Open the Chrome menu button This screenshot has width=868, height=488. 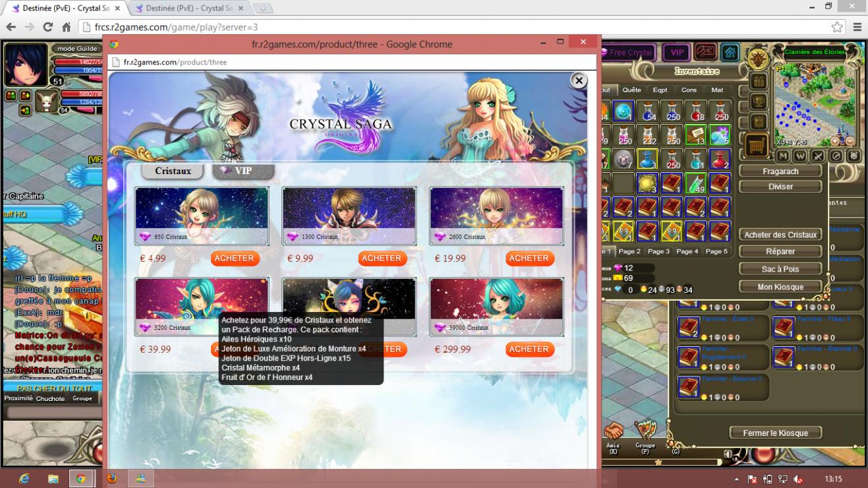pos(857,27)
